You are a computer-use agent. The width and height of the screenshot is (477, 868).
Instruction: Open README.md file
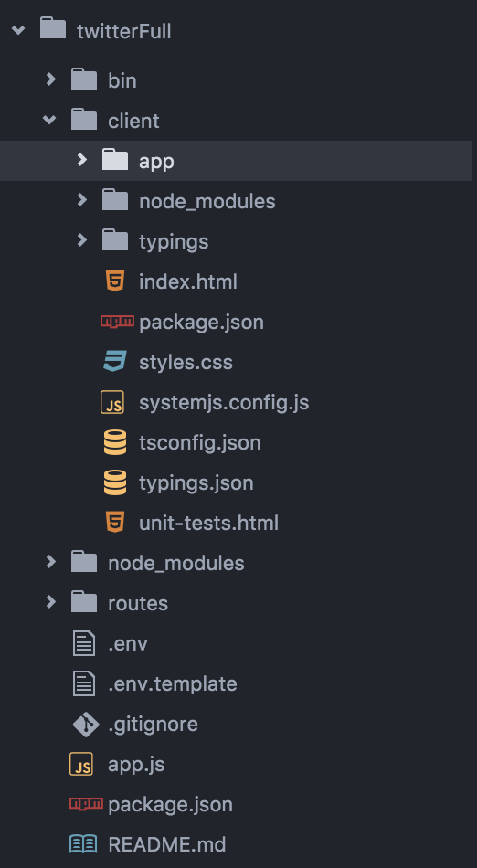[x=167, y=845]
